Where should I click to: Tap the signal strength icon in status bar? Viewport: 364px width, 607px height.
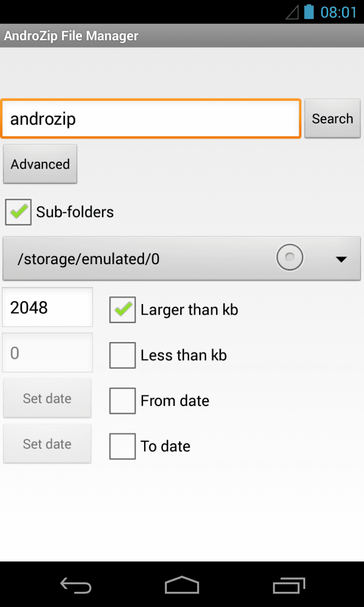click(292, 12)
